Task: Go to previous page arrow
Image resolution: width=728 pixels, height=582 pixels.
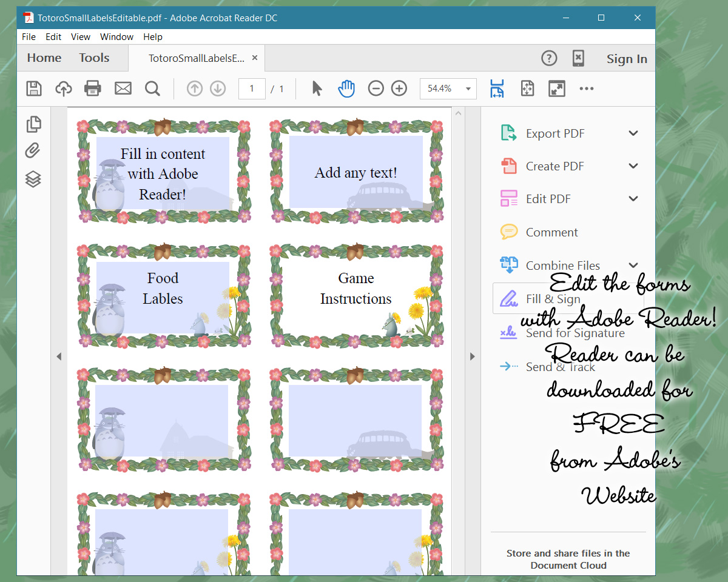Action: (194, 89)
